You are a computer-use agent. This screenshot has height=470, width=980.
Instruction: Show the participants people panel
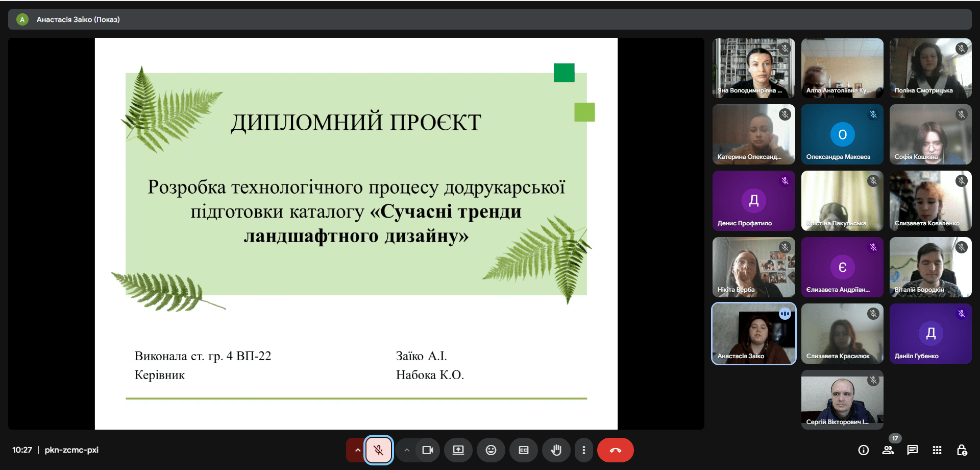(x=888, y=450)
